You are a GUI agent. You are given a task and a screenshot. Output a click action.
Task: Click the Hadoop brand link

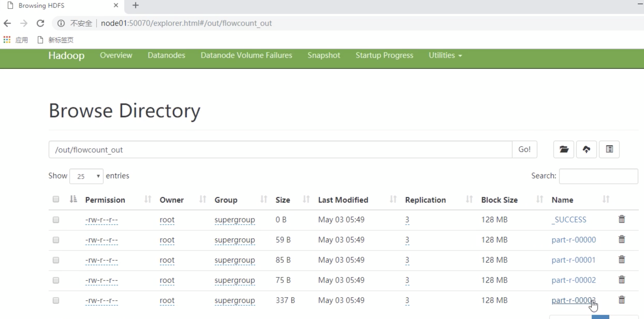(x=66, y=56)
